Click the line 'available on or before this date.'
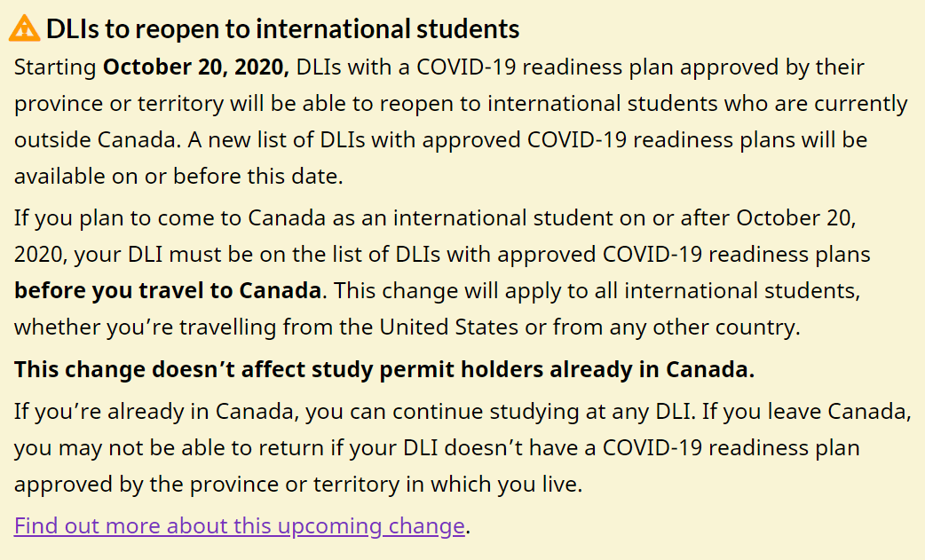This screenshot has width=925, height=560. [178, 177]
